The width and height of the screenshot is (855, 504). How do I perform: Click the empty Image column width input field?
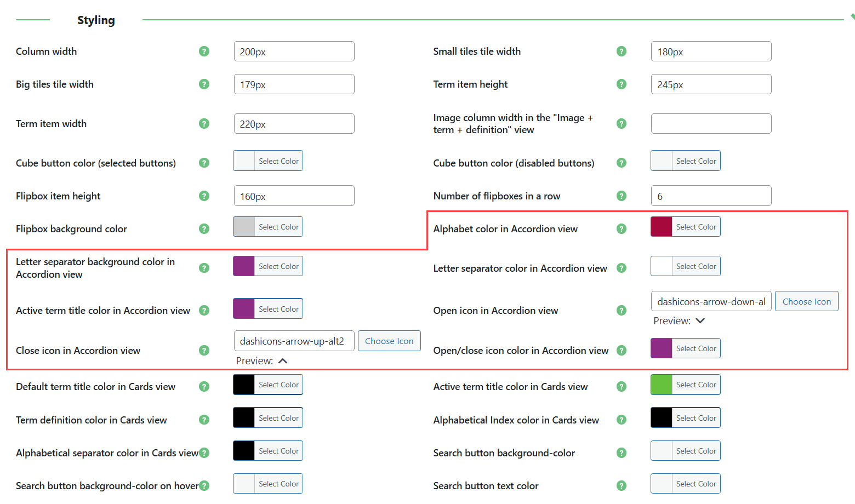click(x=711, y=123)
